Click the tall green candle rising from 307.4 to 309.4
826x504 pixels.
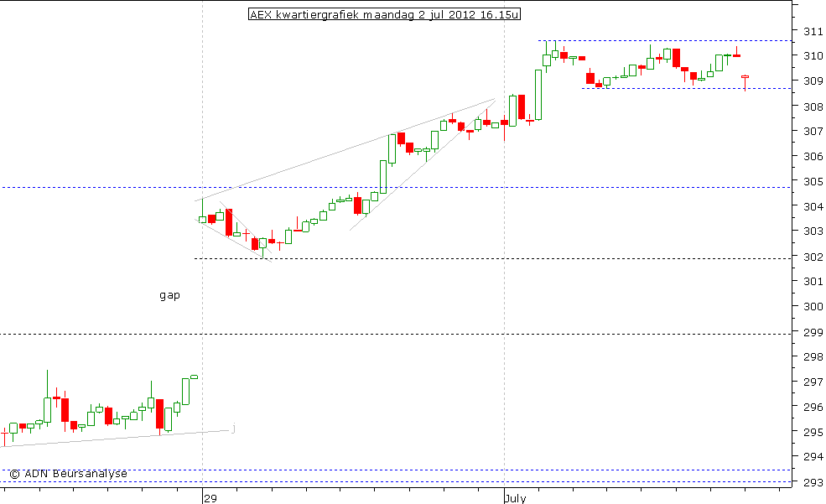point(538,95)
